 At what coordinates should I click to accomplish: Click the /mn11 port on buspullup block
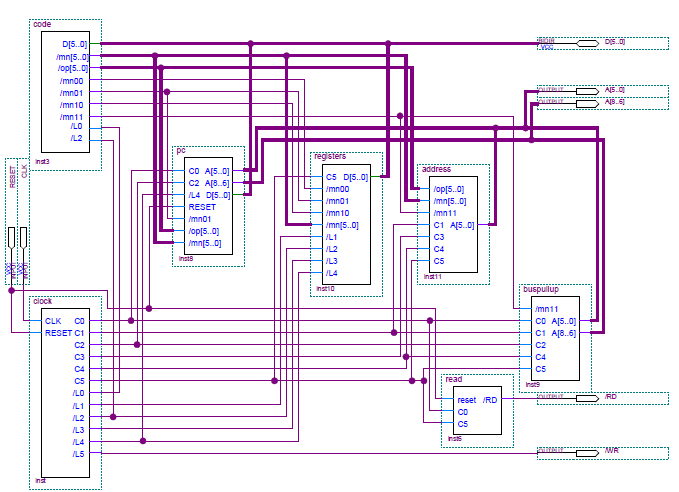pos(546,309)
